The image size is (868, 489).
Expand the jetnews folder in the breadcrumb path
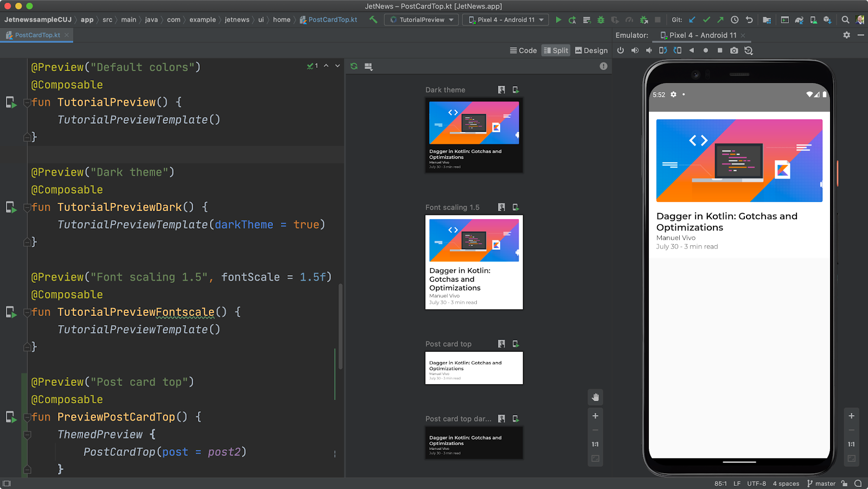point(237,20)
